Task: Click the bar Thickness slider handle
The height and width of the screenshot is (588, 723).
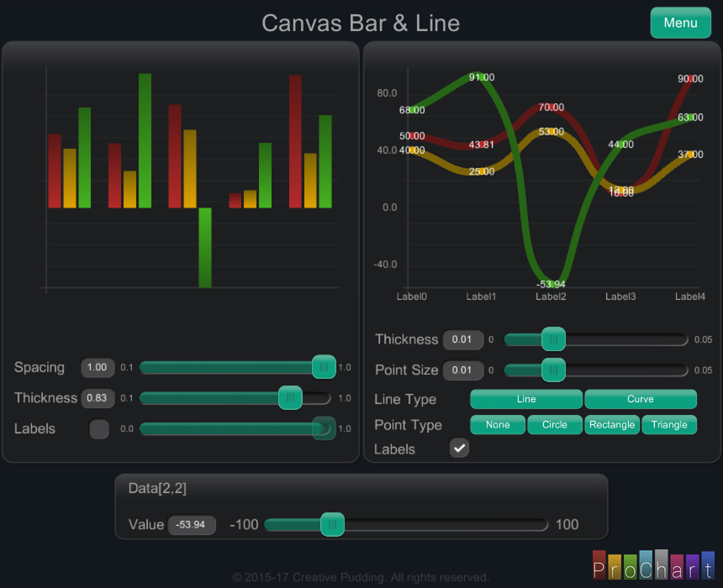Action: (290, 397)
